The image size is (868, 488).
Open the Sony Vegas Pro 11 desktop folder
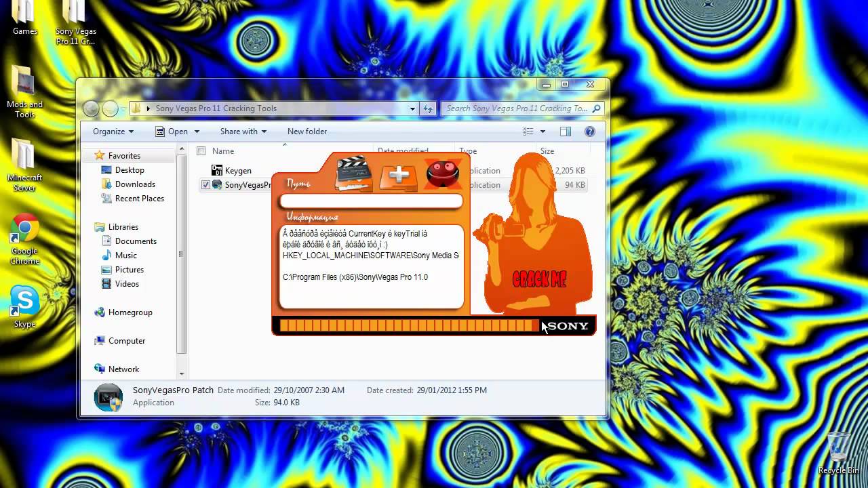(x=75, y=22)
